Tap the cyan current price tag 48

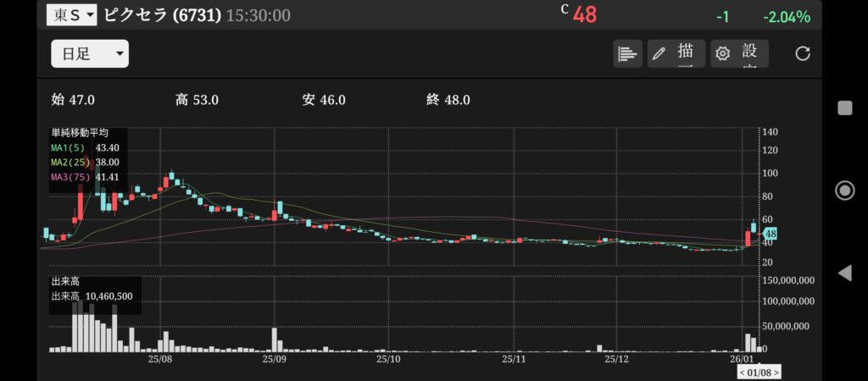pyautogui.click(x=770, y=234)
